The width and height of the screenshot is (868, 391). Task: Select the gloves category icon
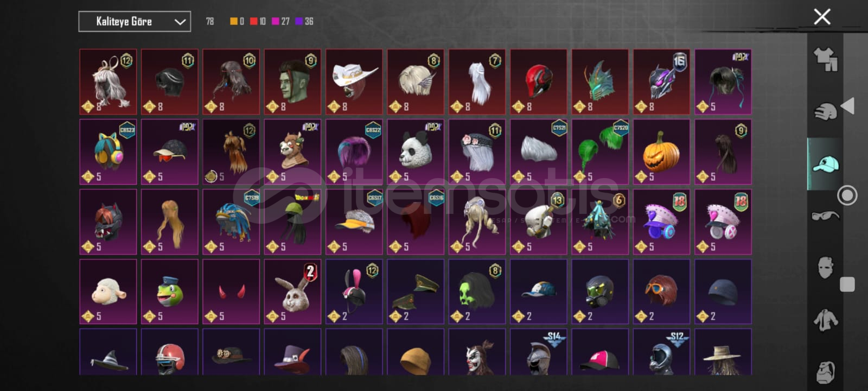pyautogui.click(x=825, y=112)
